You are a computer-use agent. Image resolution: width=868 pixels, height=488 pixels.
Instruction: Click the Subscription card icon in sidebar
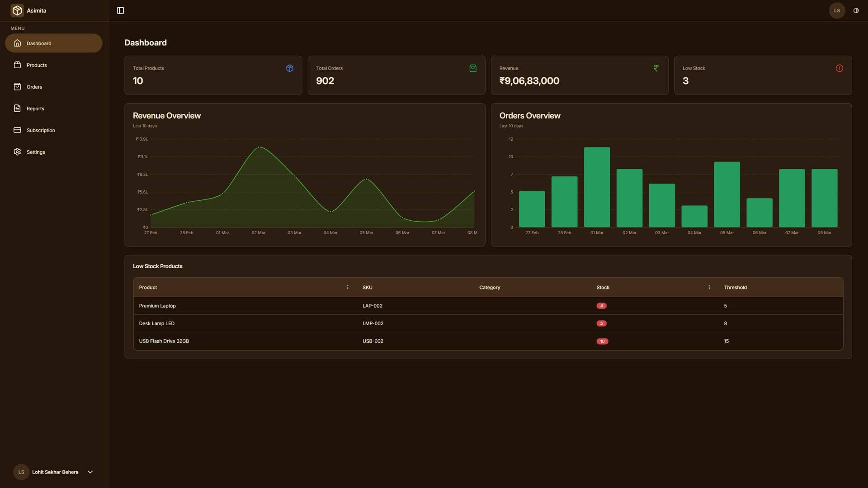pos(17,130)
